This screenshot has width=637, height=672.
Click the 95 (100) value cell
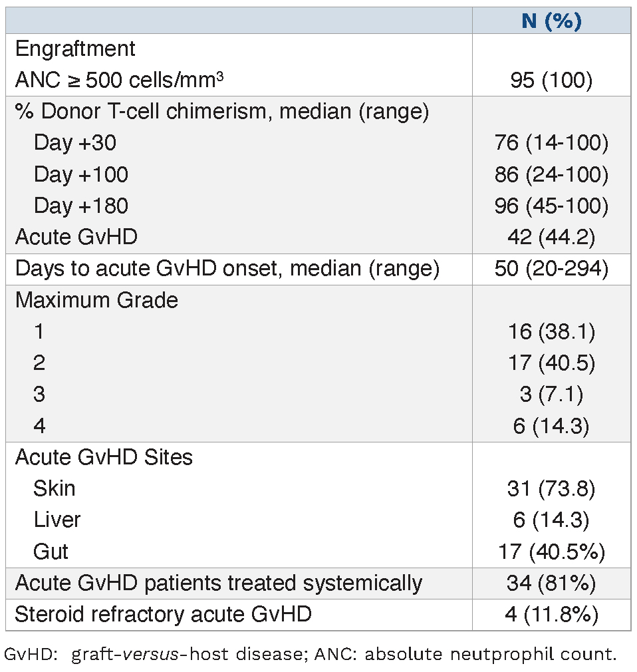pyautogui.click(x=551, y=81)
